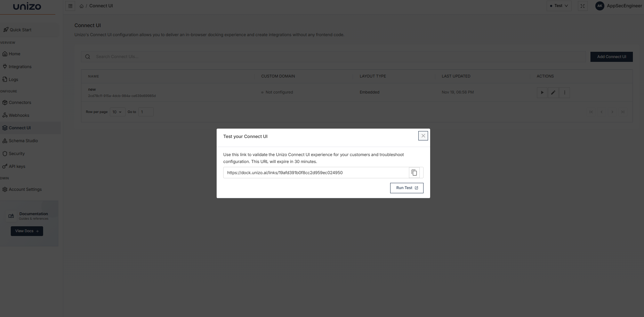This screenshot has height=317, width=644.
Task: Go to home via breadcrumb icon
Action: [81, 6]
